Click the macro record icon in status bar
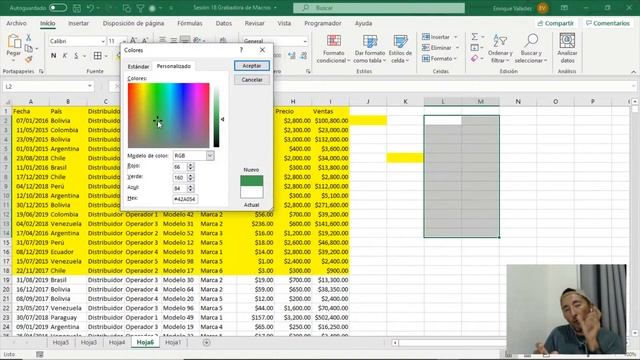Image resolution: width=640 pixels, height=360 pixels. (x=40, y=354)
